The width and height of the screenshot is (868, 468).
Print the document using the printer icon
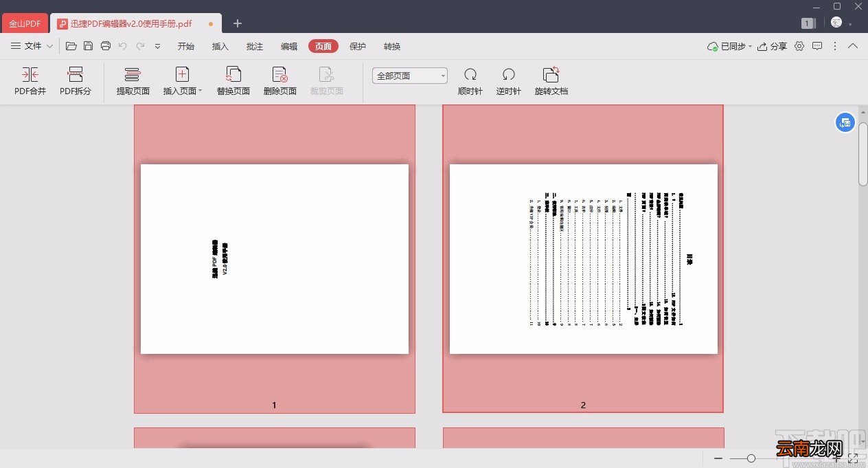[x=106, y=46]
